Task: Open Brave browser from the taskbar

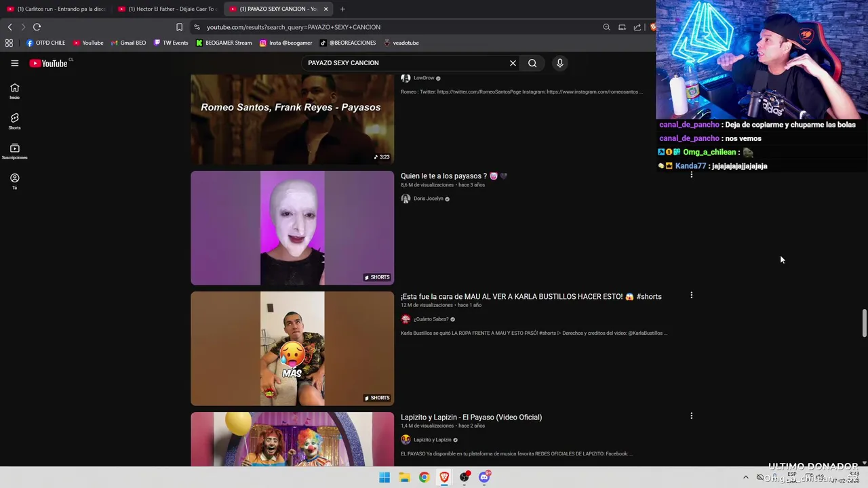Action: coord(444,477)
